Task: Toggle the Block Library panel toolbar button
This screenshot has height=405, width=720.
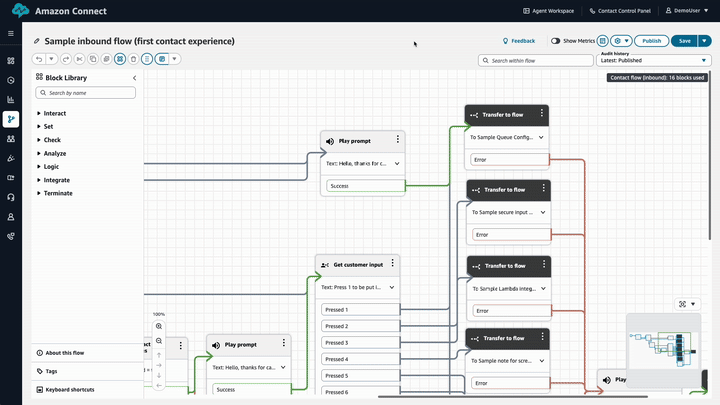Action: pyautogui.click(x=120, y=60)
